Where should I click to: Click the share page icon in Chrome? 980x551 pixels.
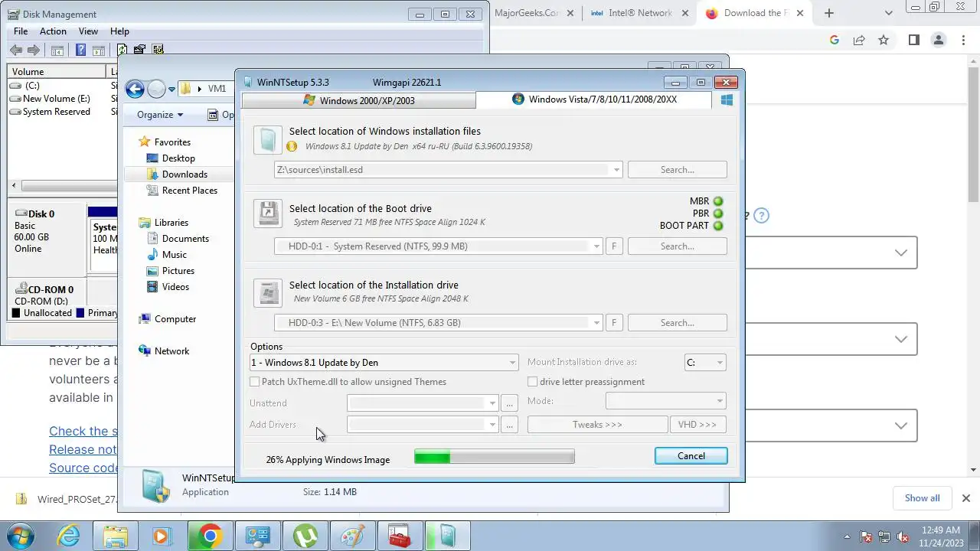point(859,40)
